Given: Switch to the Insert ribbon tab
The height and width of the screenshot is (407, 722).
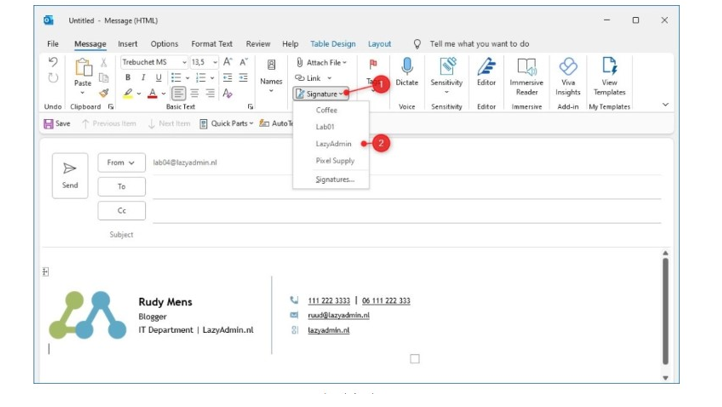Looking at the screenshot, I should point(127,44).
